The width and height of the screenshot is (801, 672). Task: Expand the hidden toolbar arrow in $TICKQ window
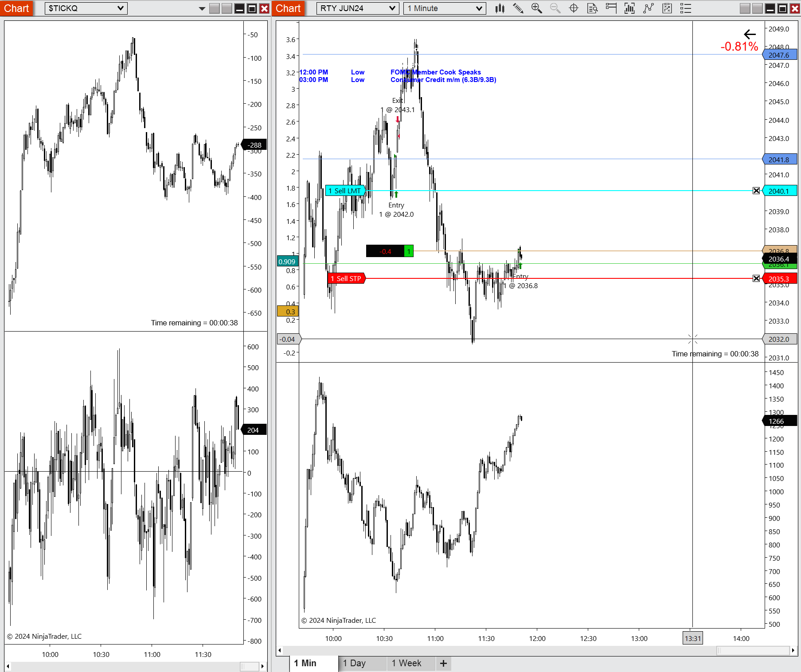(202, 8)
